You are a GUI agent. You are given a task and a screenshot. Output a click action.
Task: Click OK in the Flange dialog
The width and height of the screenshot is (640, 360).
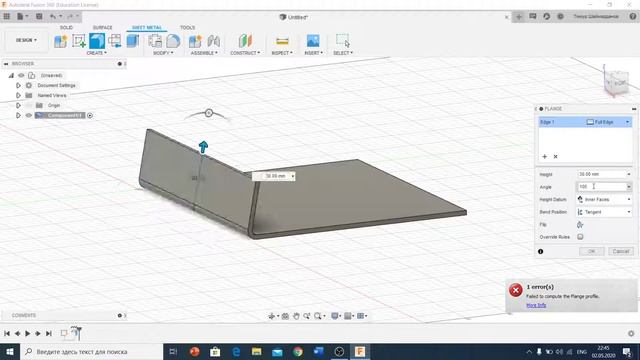pos(591,251)
